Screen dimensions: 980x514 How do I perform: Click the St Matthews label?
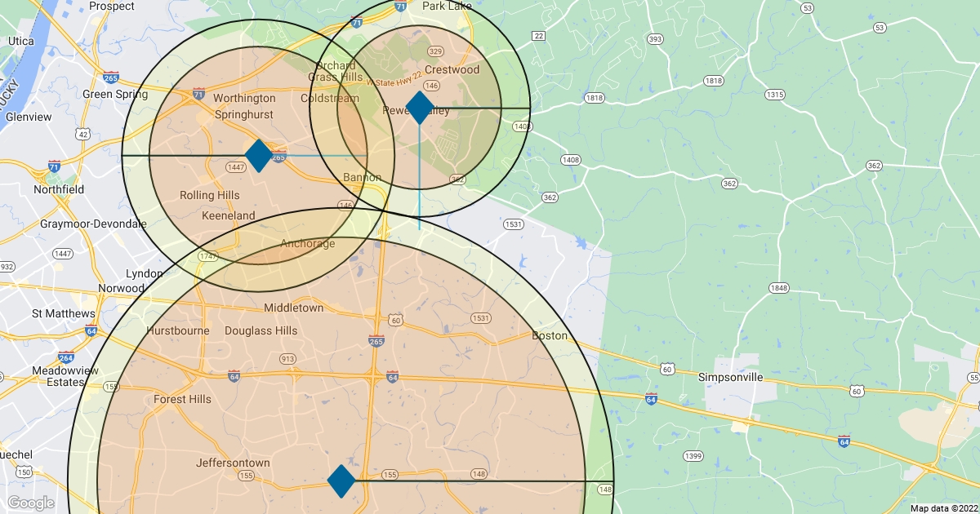pyautogui.click(x=64, y=313)
